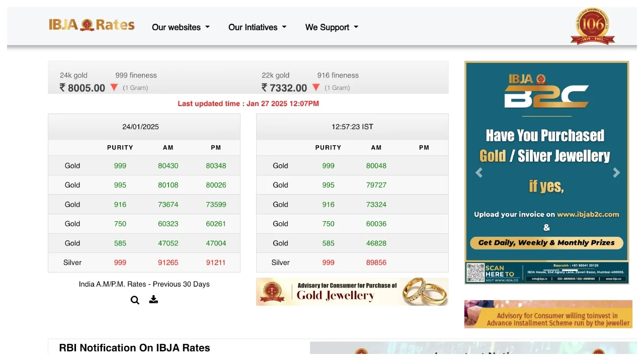The height and width of the screenshot is (361, 644).
Task: Click Gold 585 AM rate 47052
Action: (168, 243)
